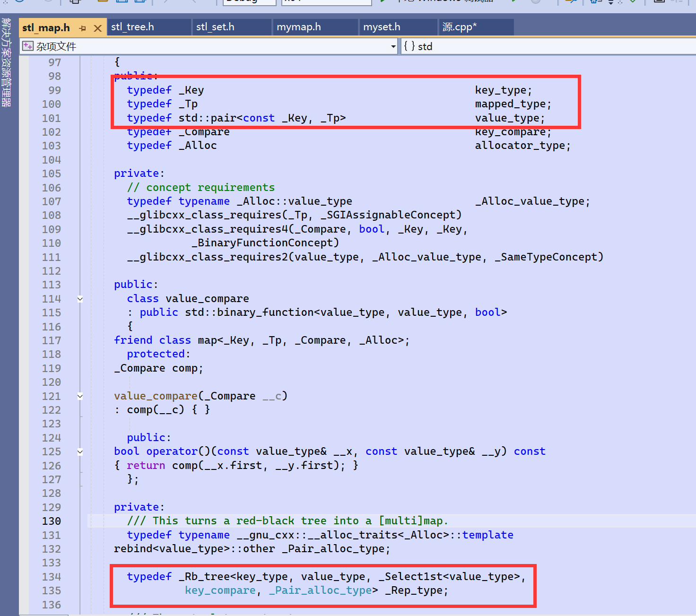Click line number 97 in the gutter
Viewport: 696px width, 616px height.
(x=55, y=62)
